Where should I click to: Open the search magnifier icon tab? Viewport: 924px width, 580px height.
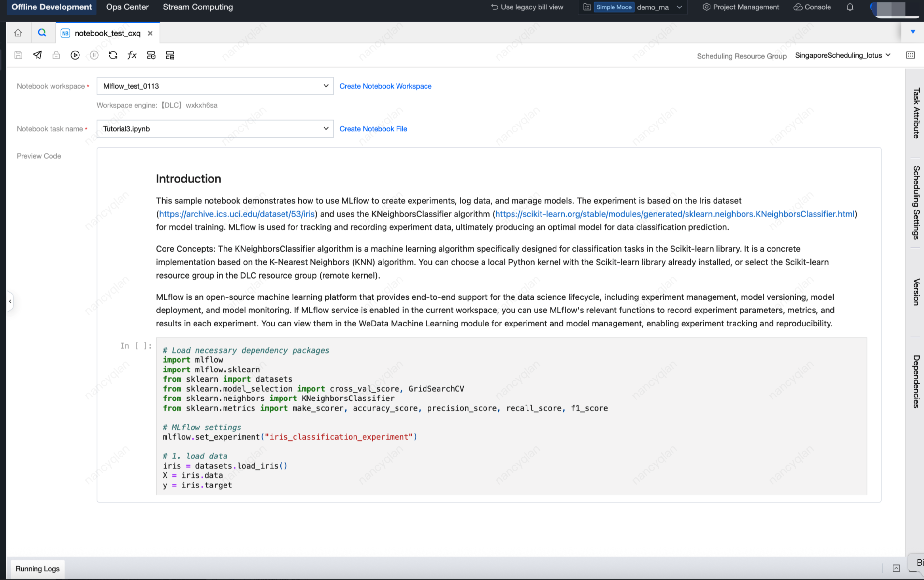pyautogui.click(x=42, y=33)
